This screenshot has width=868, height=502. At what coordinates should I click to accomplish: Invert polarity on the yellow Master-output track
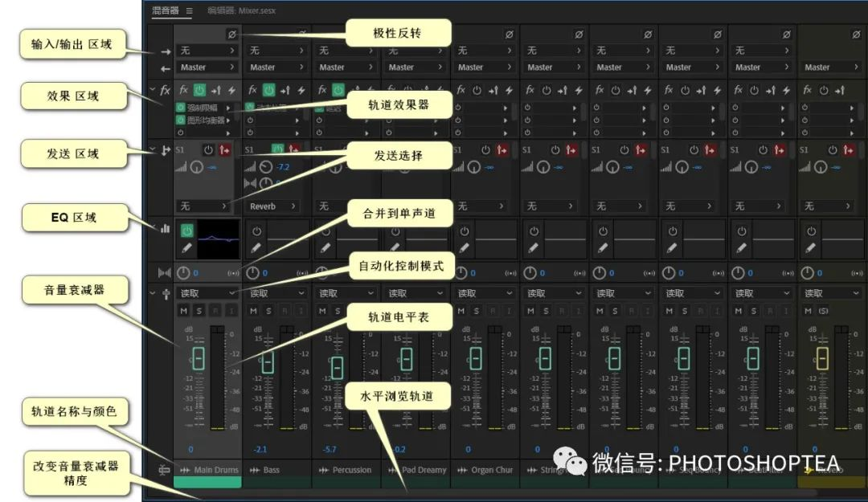click(856, 35)
